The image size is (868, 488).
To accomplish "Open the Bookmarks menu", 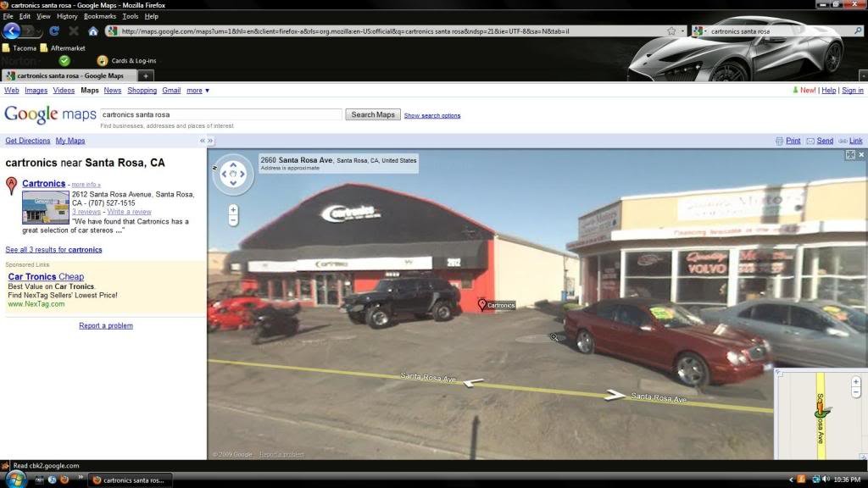I will (x=100, y=16).
